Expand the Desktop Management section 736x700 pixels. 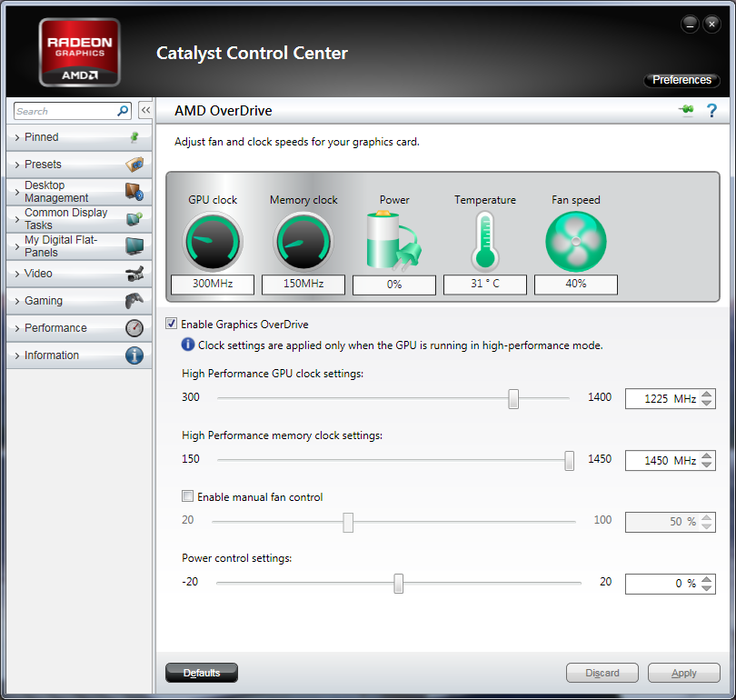(x=79, y=192)
